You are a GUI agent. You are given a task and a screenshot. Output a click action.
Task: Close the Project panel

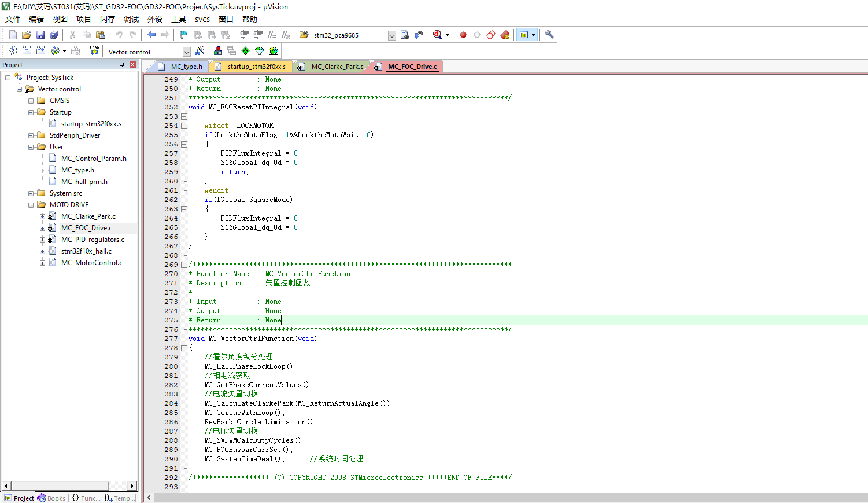coord(132,65)
